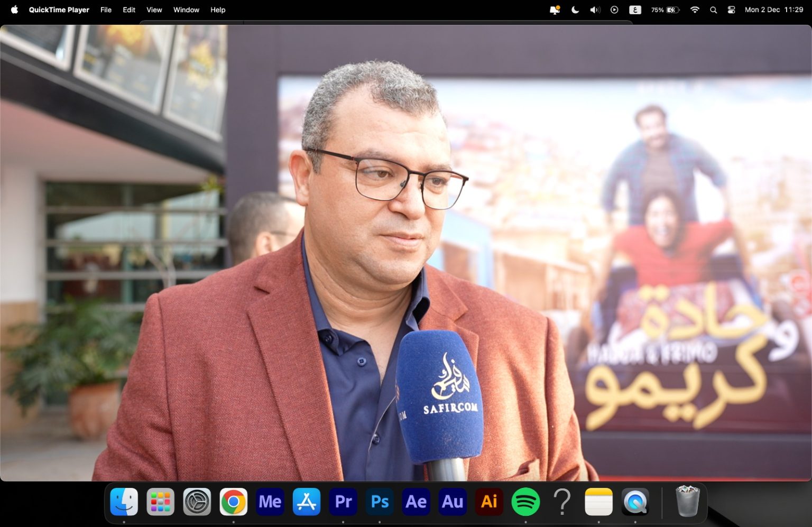Launch Adobe Premiere Pro from dock
Image resolution: width=812 pixels, height=527 pixels.
(343, 501)
